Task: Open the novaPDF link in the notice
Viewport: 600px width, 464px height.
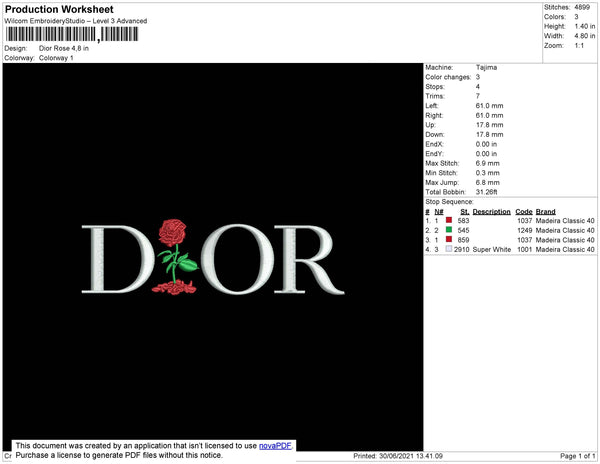Action: point(275,446)
